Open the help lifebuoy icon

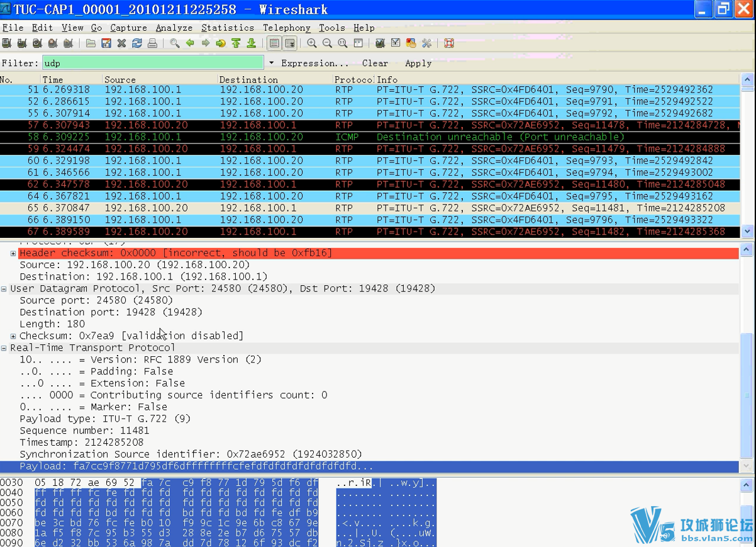pos(449,43)
